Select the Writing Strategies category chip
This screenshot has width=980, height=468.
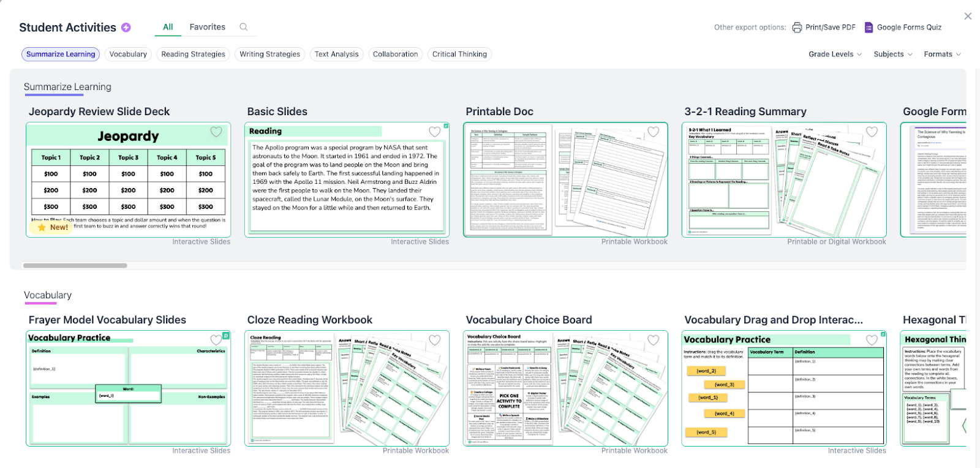tap(270, 55)
